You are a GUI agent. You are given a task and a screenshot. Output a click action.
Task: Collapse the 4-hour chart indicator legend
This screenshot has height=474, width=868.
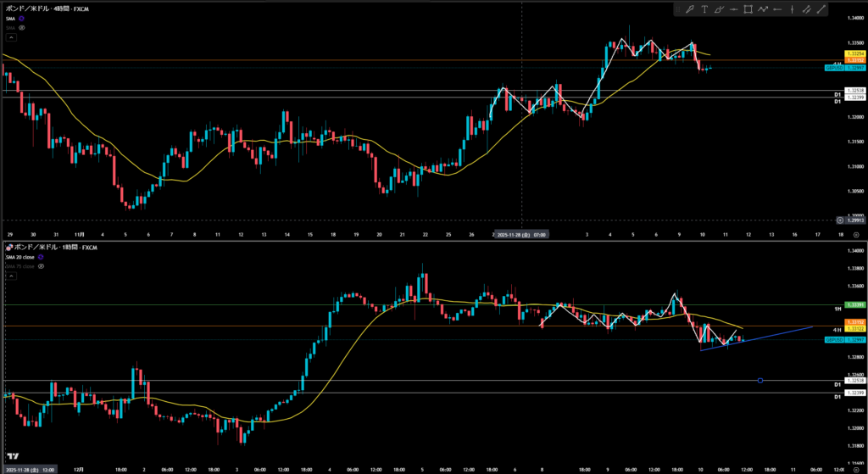pos(11,37)
